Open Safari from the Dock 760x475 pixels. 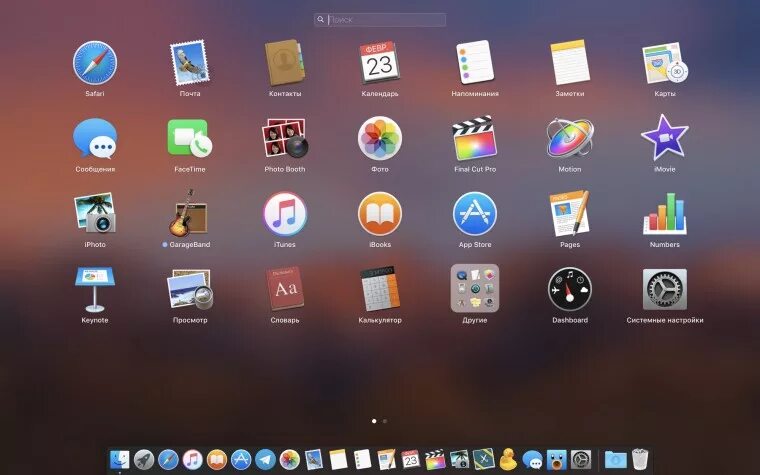[168, 459]
